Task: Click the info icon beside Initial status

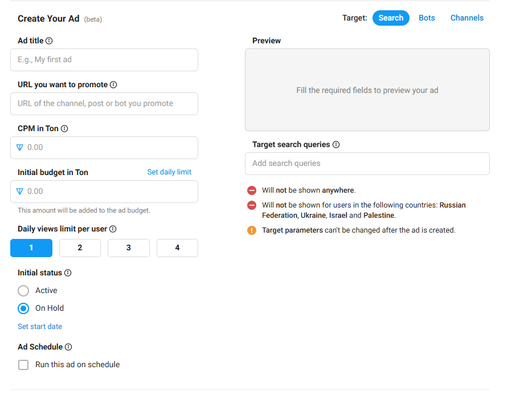Action: point(68,273)
